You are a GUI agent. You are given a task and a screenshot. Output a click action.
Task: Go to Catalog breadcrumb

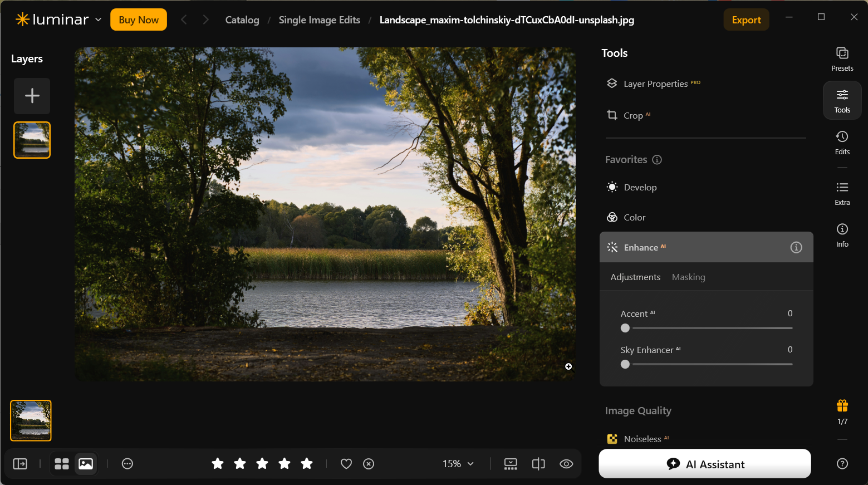point(242,20)
